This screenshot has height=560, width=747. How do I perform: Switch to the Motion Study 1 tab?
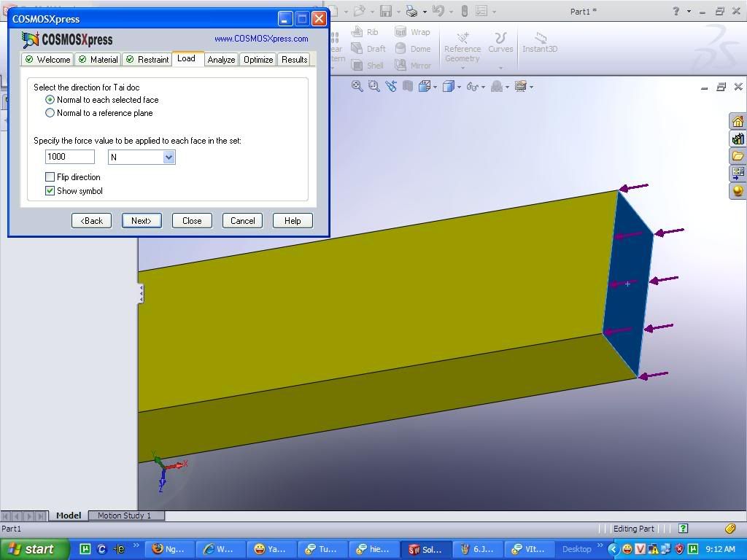[124, 516]
